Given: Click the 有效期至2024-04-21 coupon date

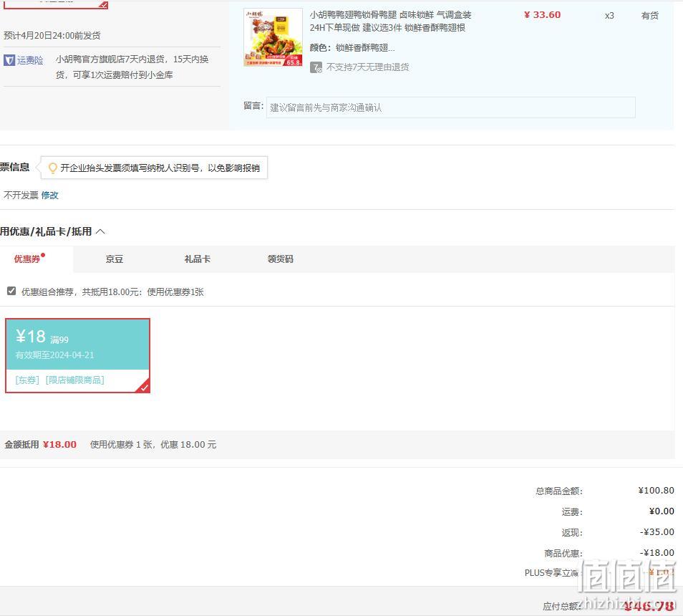Looking at the screenshot, I should [x=54, y=355].
